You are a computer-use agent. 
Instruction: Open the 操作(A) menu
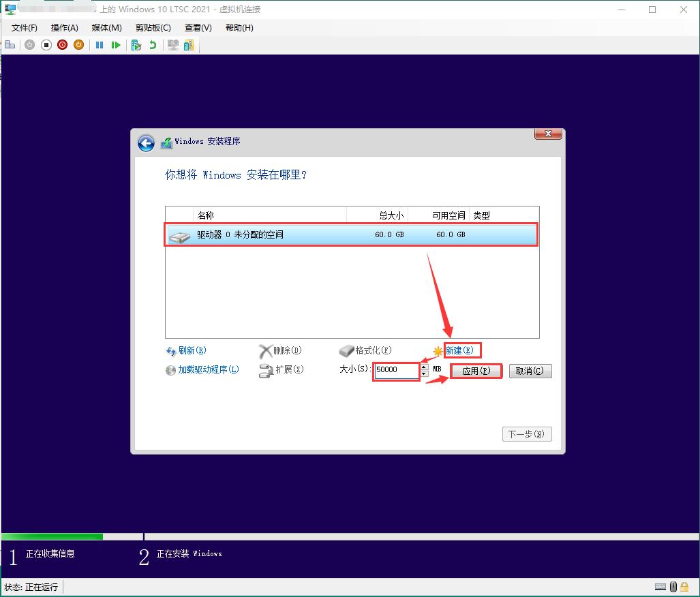coord(64,28)
